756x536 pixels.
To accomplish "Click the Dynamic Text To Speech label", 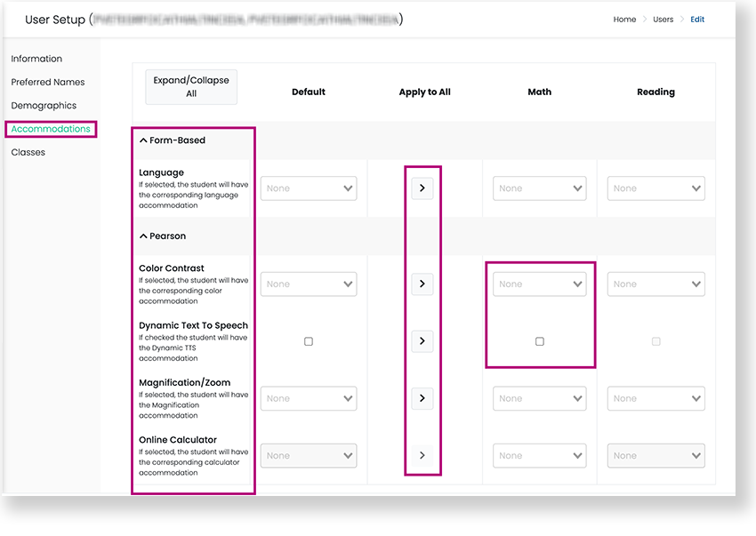I will click(x=193, y=325).
